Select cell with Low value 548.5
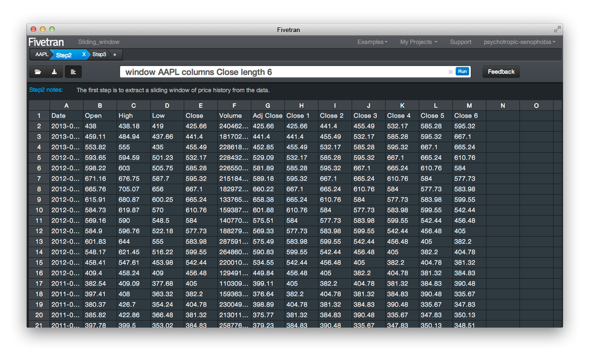 167,221
